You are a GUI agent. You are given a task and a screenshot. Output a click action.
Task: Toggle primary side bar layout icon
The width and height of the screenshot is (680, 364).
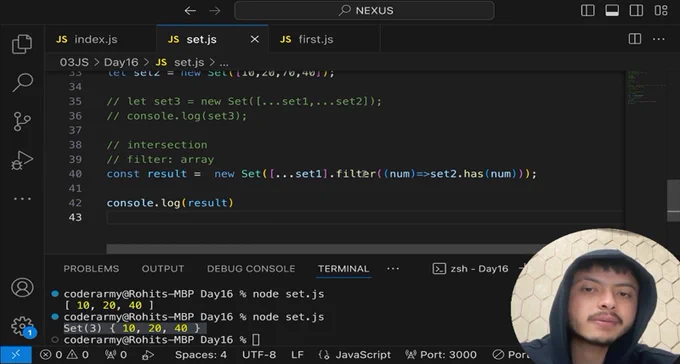coord(588,10)
